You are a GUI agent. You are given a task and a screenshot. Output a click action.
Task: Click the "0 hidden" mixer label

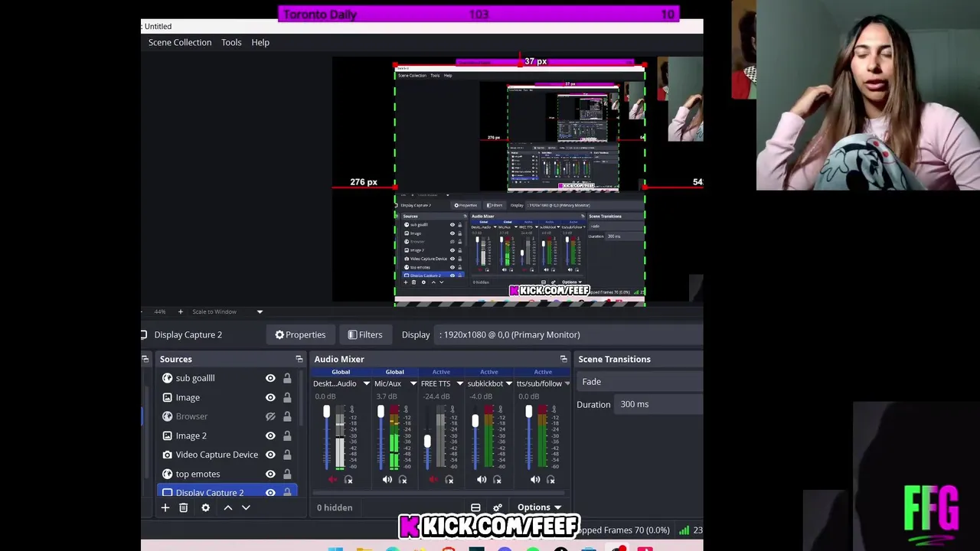(335, 507)
